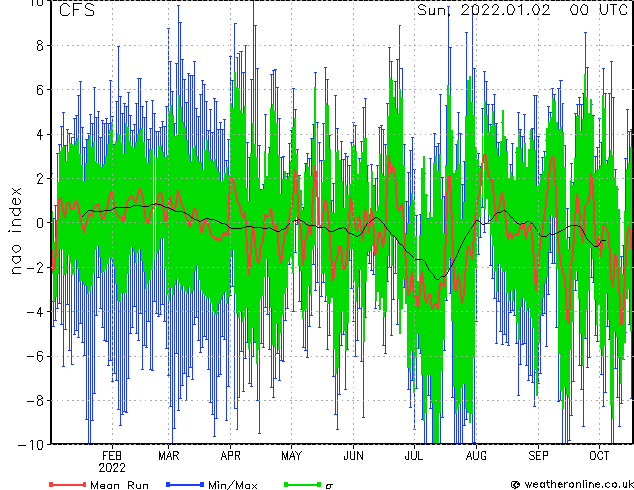634x490 pixels.
Task: Click the JUL x-axis label
Action: click(414, 456)
